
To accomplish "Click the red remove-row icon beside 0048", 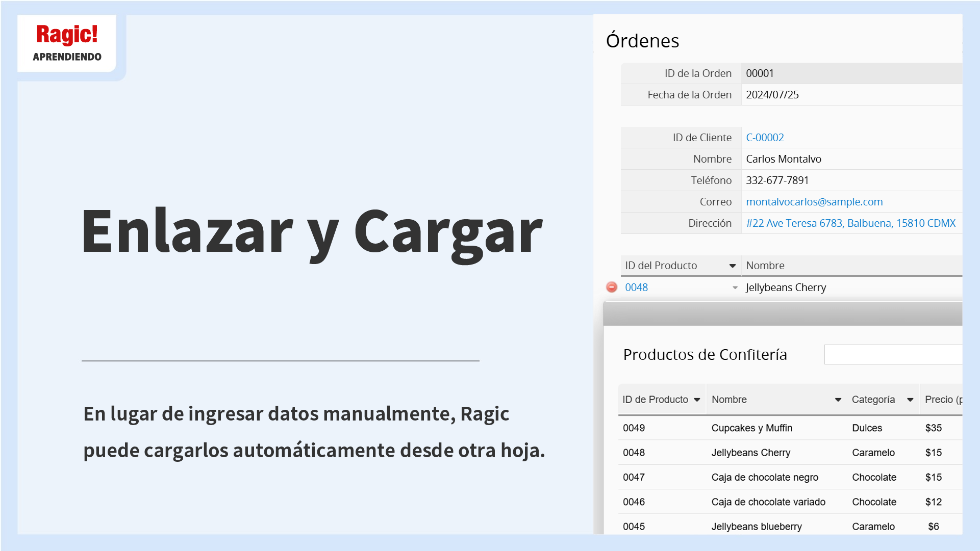I will (611, 287).
